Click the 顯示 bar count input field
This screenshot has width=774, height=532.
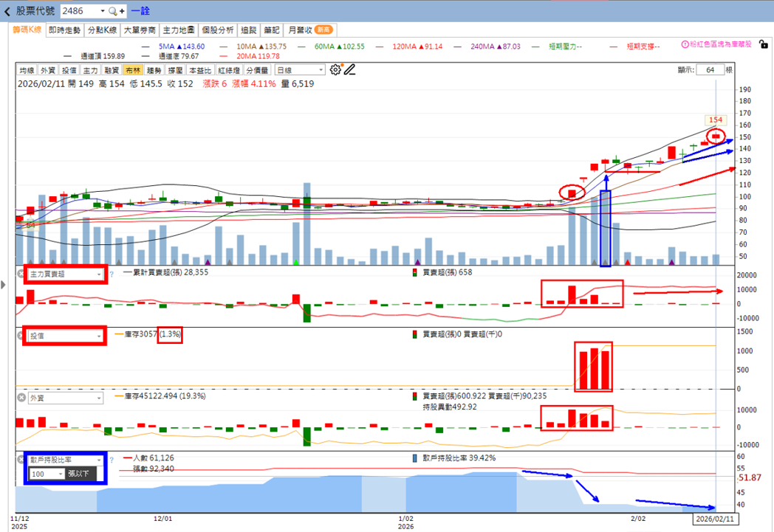coord(710,69)
